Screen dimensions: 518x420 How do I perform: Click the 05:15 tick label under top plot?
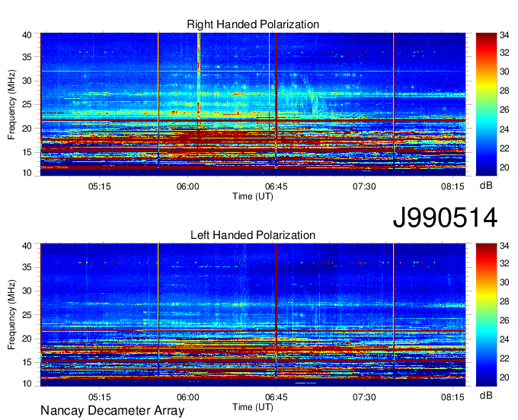tap(100, 186)
